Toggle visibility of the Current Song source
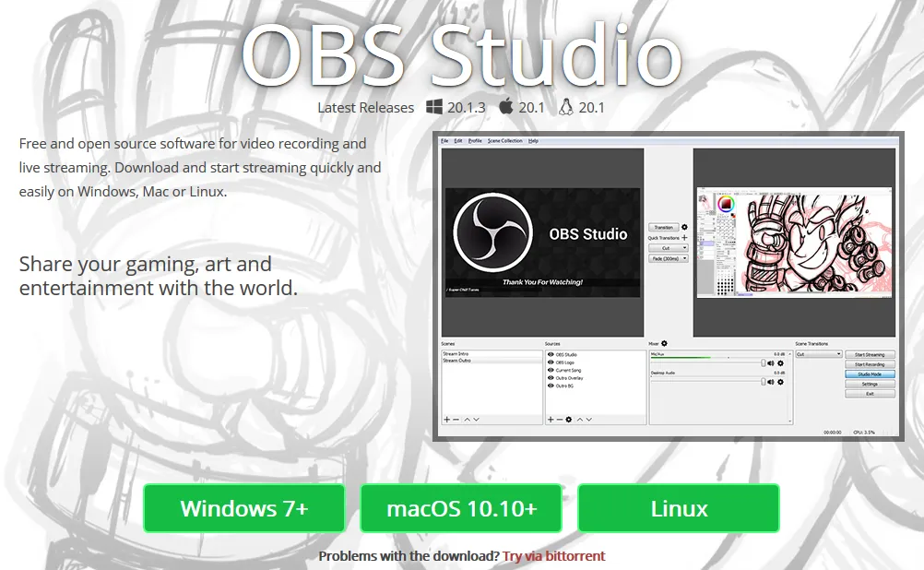This screenshot has width=924, height=570. pyautogui.click(x=551, y=370)
